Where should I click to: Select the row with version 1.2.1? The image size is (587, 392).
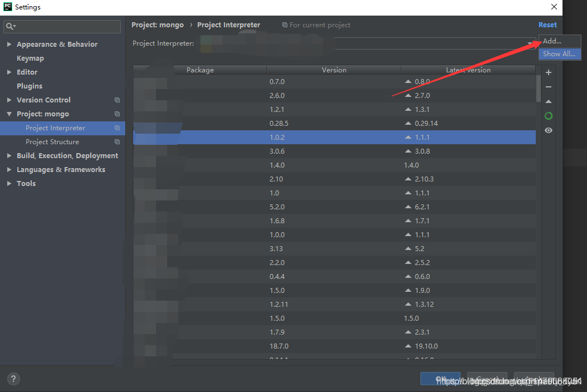click(334, 109)
